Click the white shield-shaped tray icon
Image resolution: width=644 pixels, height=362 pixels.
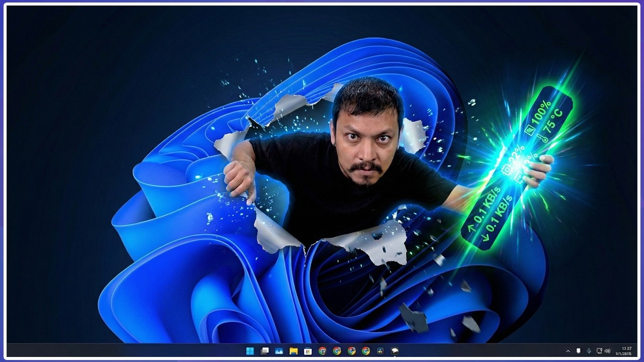tap(579, 351)
